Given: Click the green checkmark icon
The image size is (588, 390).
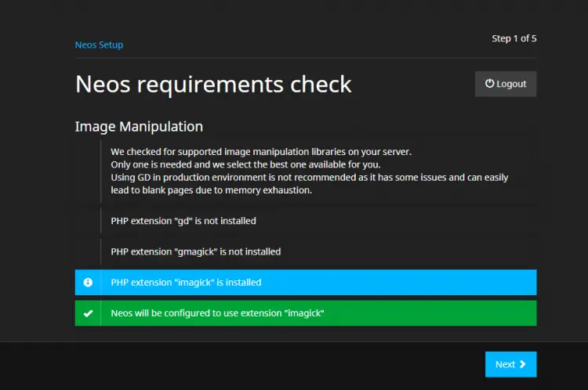Looking at the screenshot, I should click(88, 313).
